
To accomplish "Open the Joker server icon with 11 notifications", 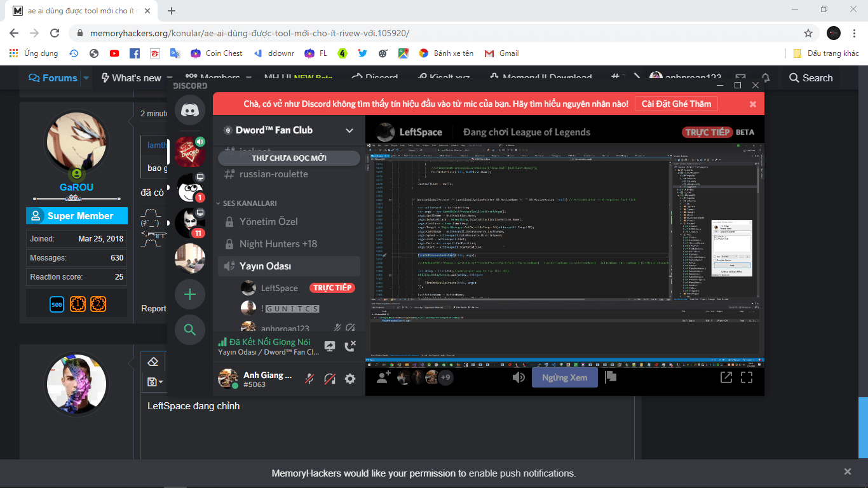I will [189, 223].
